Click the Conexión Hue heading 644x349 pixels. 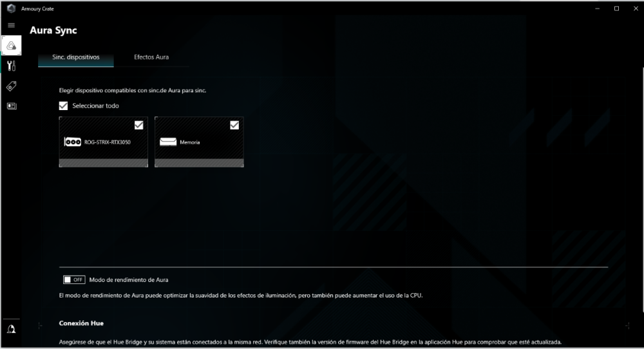(81, 323)
